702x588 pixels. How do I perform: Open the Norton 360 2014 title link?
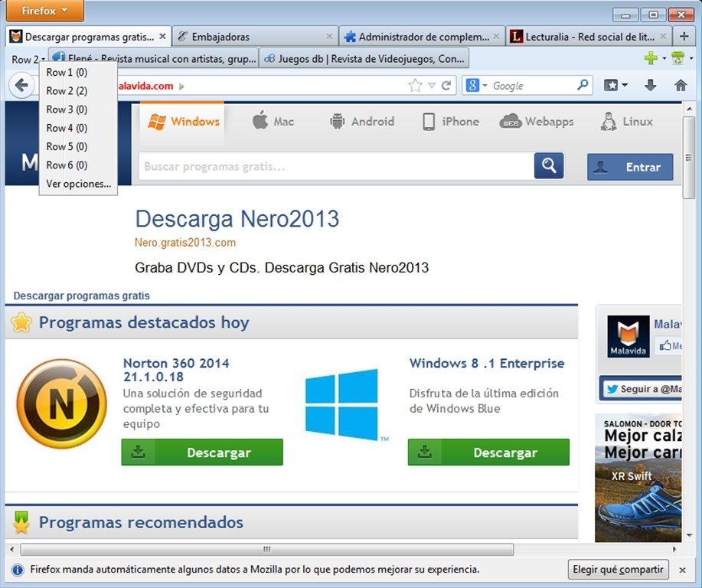[x=176, y=370]
